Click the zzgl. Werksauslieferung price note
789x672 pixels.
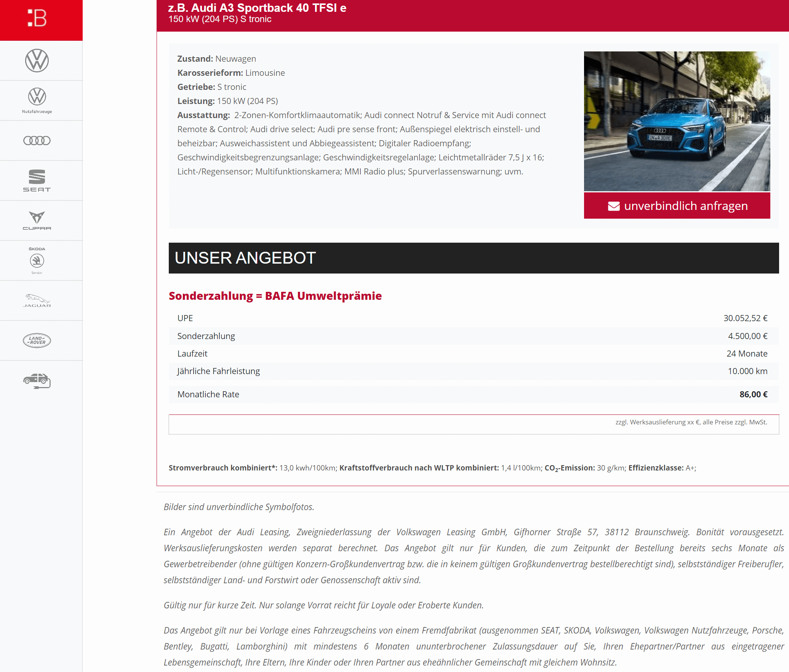tap(691, 422)
